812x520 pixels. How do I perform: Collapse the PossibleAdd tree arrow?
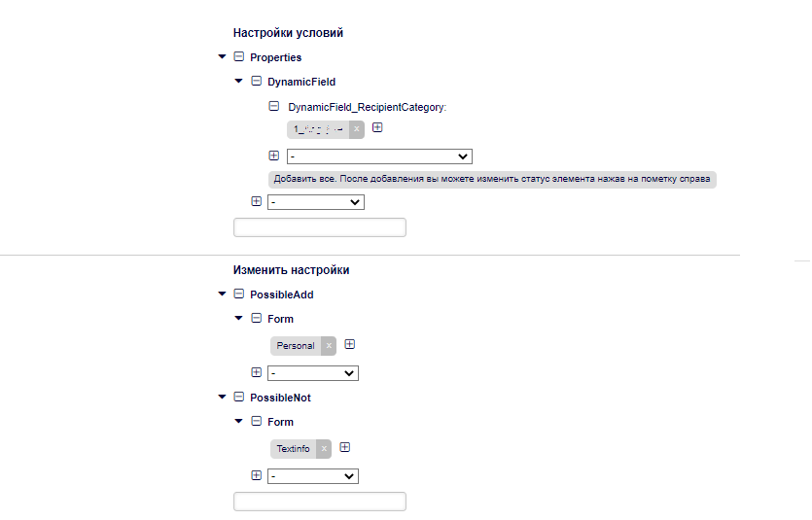coord(223,295)
